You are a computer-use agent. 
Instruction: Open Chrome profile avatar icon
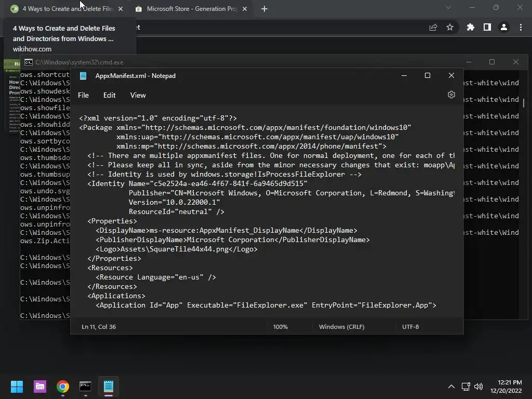coord(504,27)
